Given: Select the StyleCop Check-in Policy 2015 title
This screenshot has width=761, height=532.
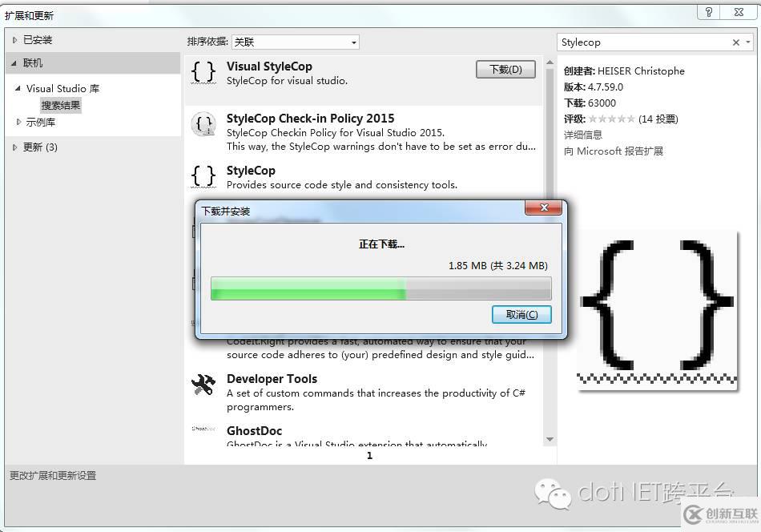Looking at the screenshot, I should pos(311,119).
